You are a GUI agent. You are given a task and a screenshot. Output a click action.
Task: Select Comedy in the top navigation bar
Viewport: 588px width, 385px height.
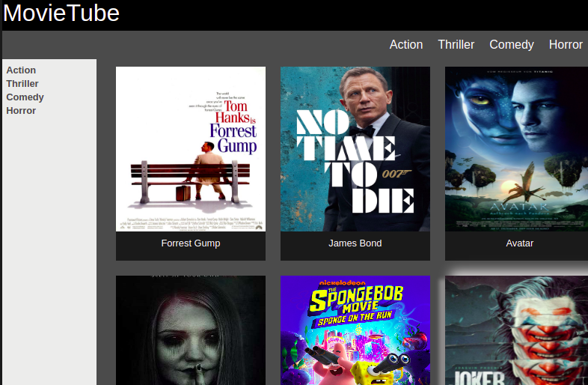512,45
